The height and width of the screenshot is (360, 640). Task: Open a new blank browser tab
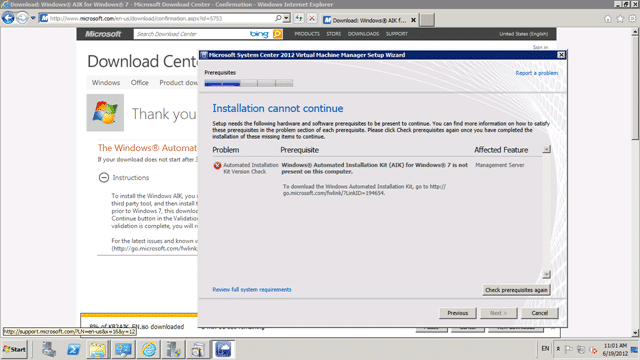pyautogui.click(x=427, y=20)
